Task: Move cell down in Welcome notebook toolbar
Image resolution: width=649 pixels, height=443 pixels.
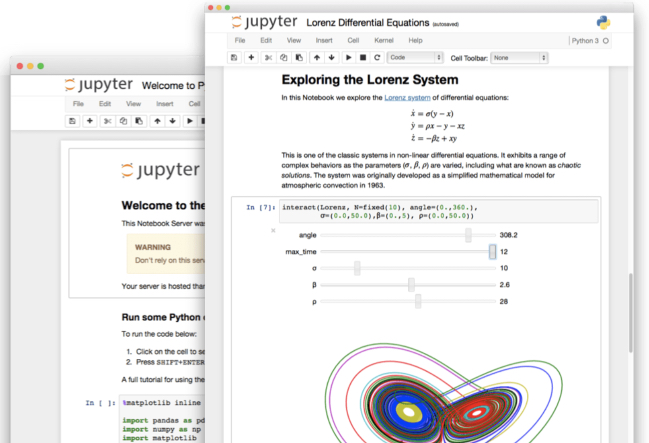Action: 172,121
